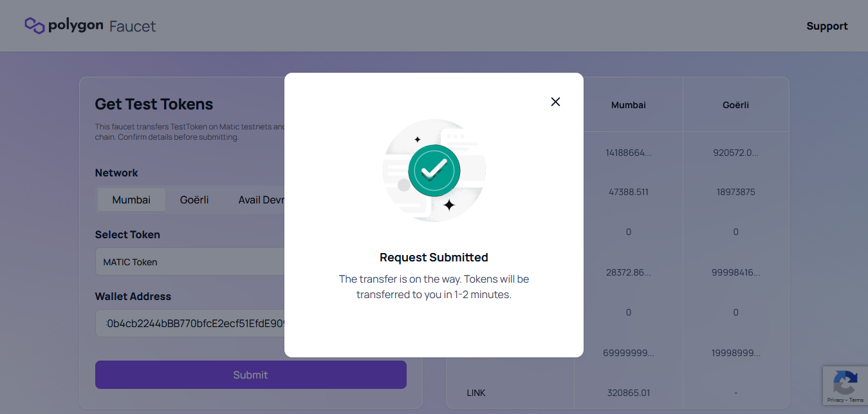Click the Polygon logo icon
Viewport: 868px width, 414px height.
(x=34, y=26)
